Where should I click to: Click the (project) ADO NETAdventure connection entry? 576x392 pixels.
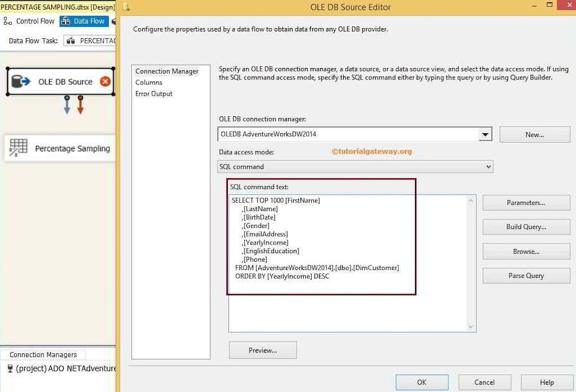coord(62,368)
